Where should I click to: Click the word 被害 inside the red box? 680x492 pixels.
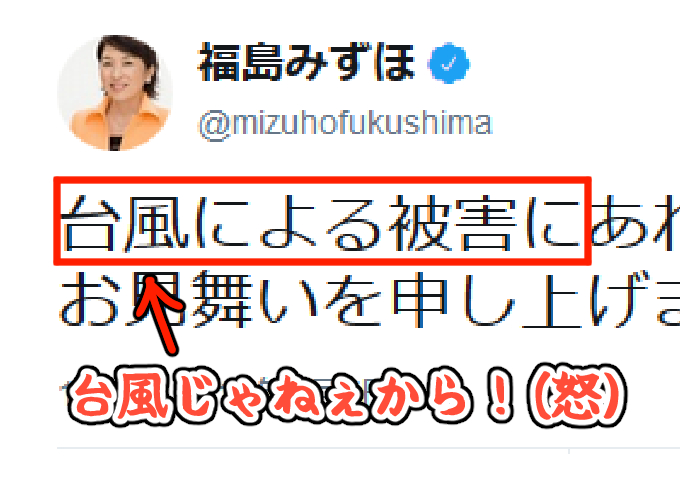click(454, 223)
